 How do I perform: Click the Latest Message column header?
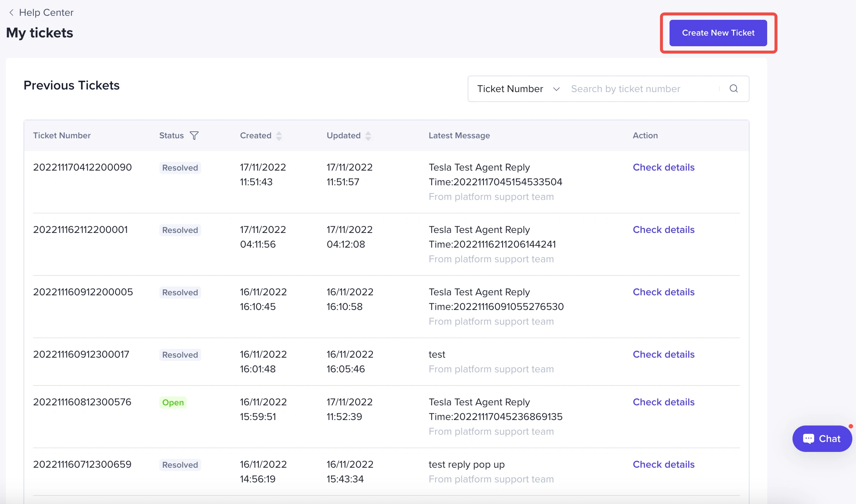(459, 135)
